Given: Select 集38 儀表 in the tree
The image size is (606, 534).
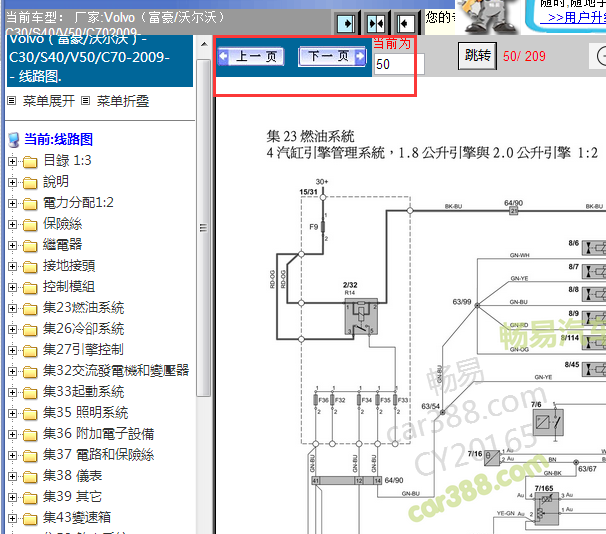Looking at the screenshot, I should [x=72, y=476].
